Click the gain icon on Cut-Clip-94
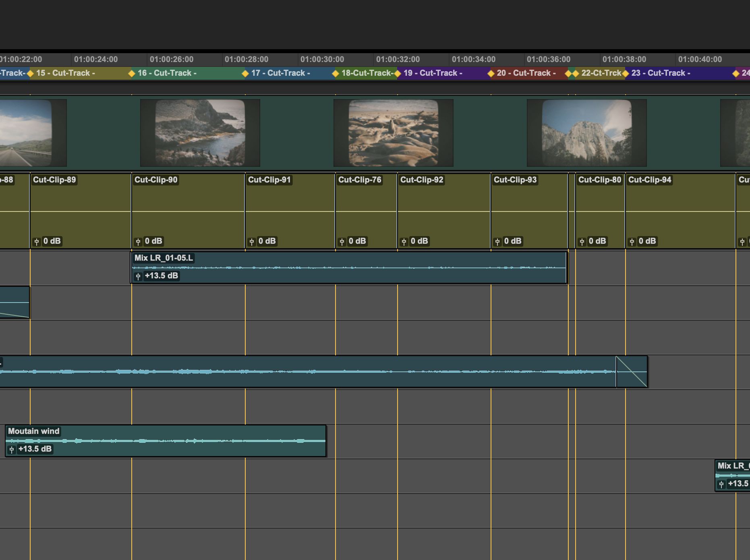Viewport: 750px width, 560px height. click(x=632, y=242)
